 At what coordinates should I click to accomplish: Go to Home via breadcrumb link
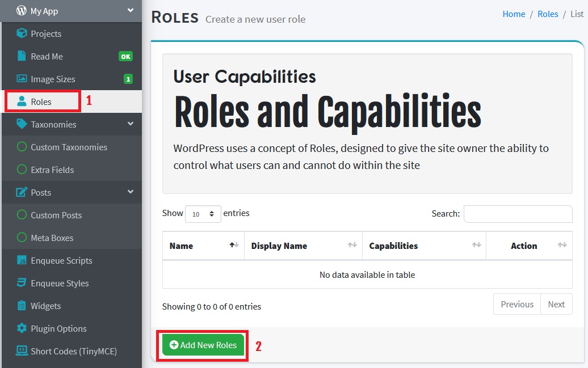(514, 14)
